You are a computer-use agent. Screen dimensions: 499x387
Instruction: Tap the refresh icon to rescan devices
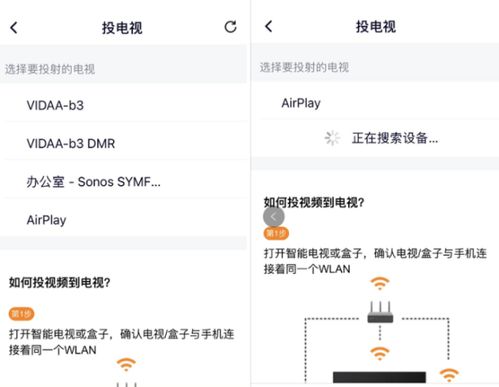(230, 27)
